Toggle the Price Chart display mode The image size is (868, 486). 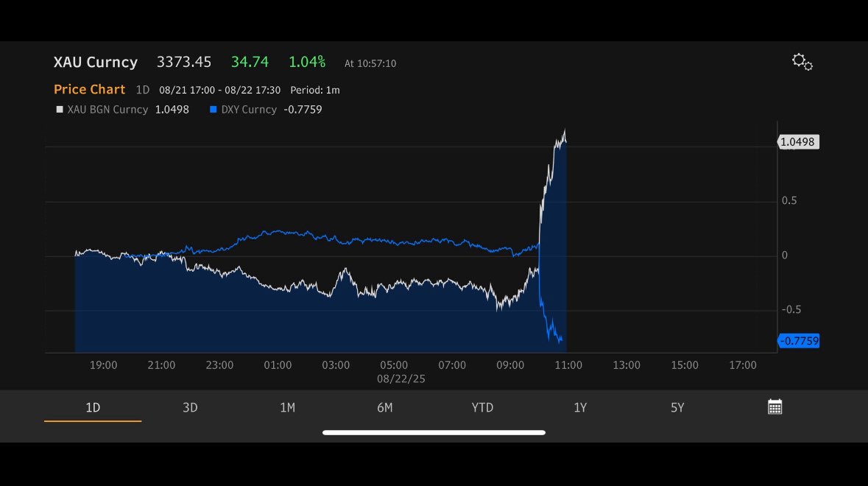(x=89, y=89)
